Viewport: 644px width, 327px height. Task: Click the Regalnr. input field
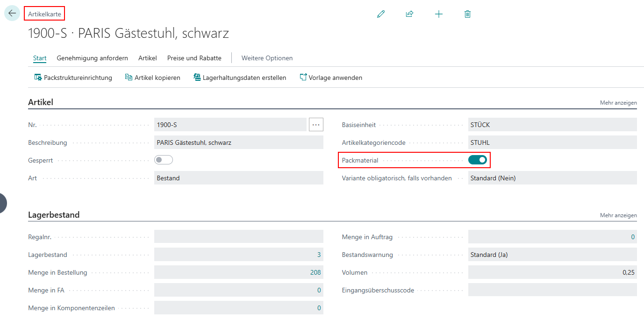point(239,237)
